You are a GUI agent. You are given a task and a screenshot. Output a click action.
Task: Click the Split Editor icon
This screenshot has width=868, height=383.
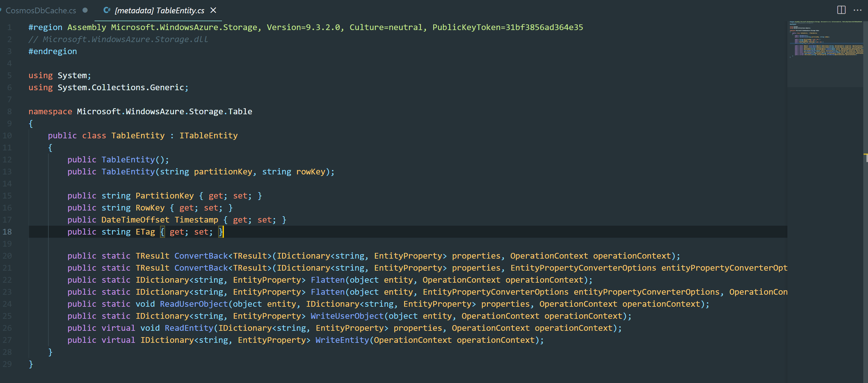tap(841, 10)
